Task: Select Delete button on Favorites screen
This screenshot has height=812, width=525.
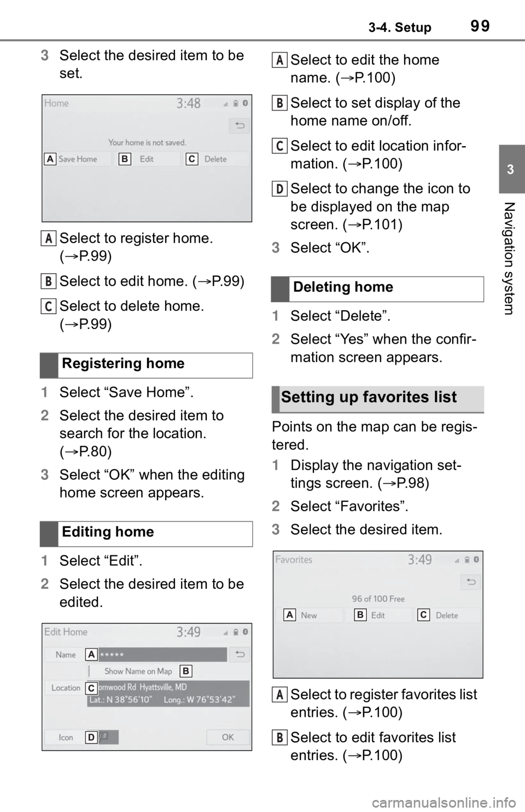Action: click(x=447, y=615)
